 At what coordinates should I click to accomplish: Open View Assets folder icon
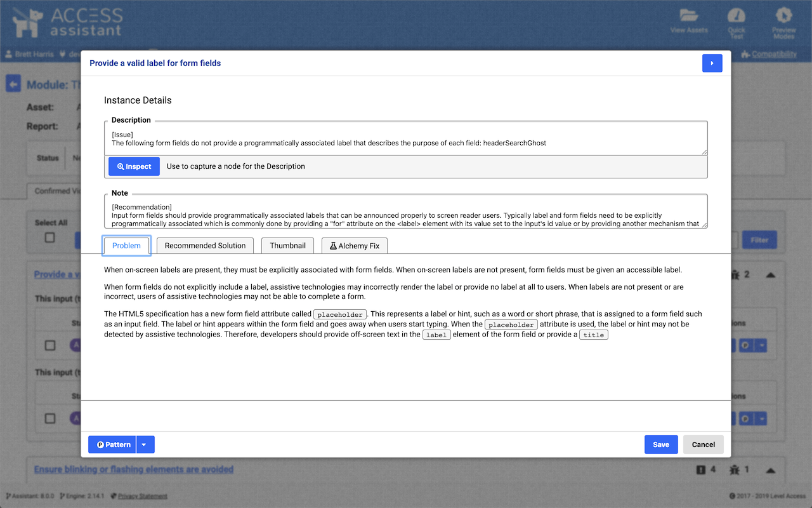pyautogui.click(x=689, y=15)
